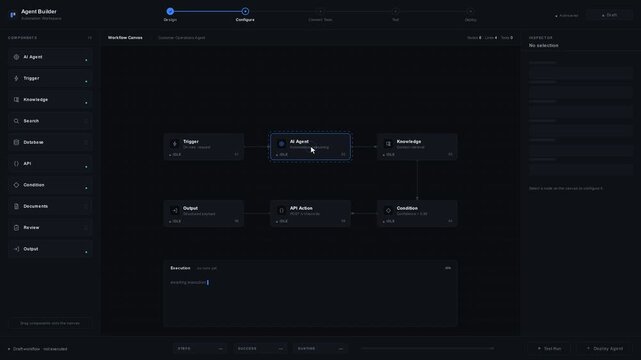The image size is (641, 360).
Task: Click the 'Awaiting execution' console text
Action: click(188, 282)
